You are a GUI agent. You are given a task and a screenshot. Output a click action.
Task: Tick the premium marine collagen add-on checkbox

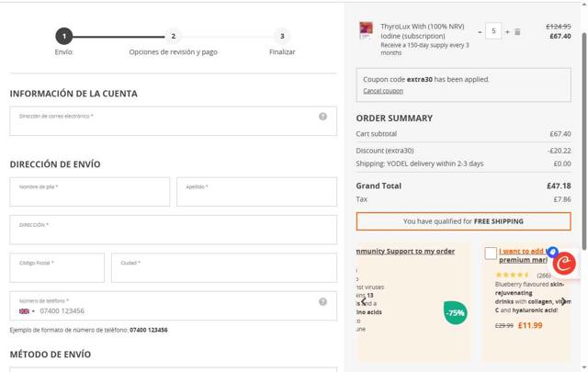click(x=491, y=254)
